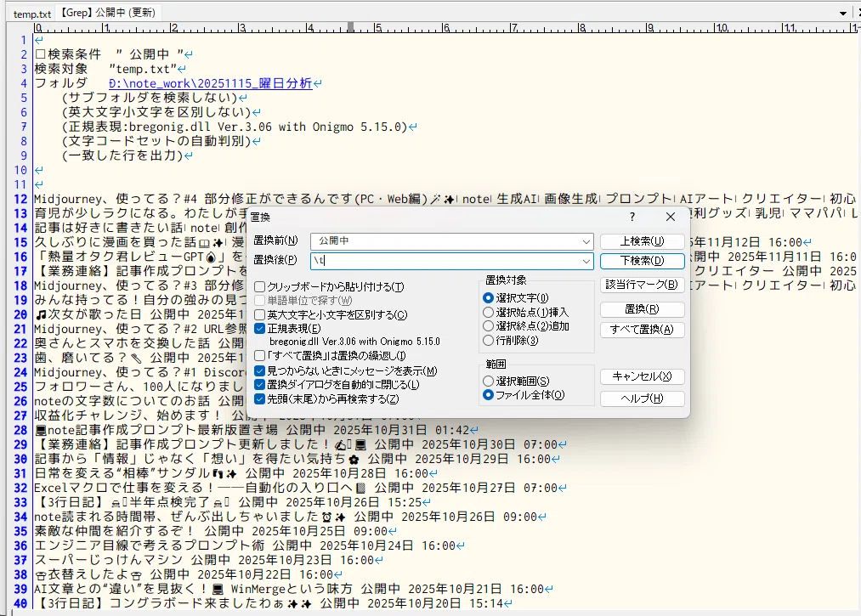This screenshot has height=616, width=861.
Task: Select the 【Grep】公開中 (更新) tab
Action: [x=107, y=13]
